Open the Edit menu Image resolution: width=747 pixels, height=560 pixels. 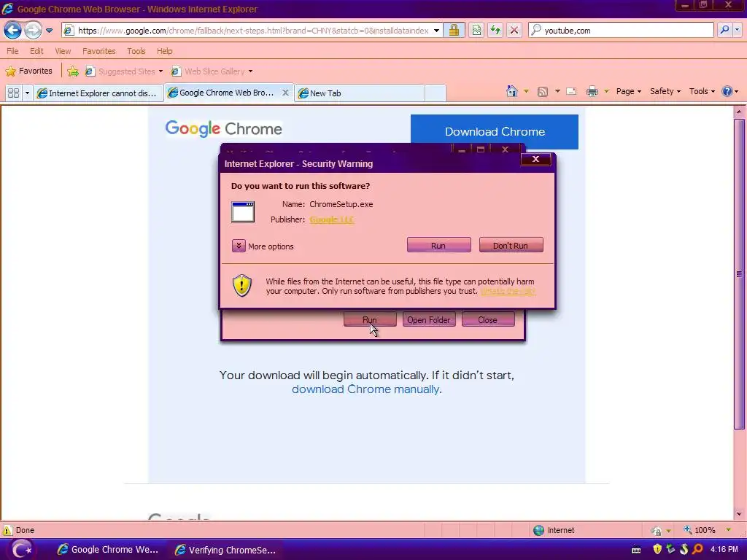36,51
